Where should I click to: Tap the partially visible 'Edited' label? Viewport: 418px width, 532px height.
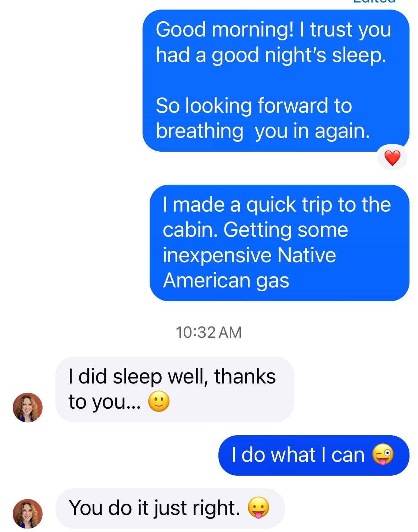click(x=374, y=2)
